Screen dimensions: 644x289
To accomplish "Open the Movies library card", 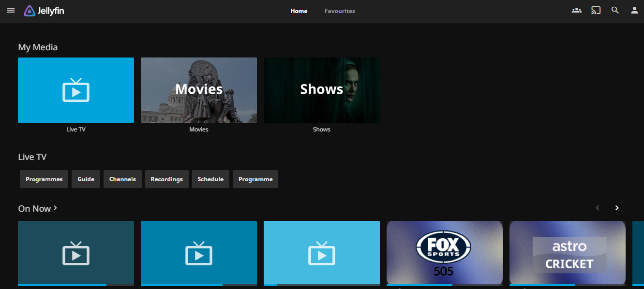I will [x=199, y=90].
